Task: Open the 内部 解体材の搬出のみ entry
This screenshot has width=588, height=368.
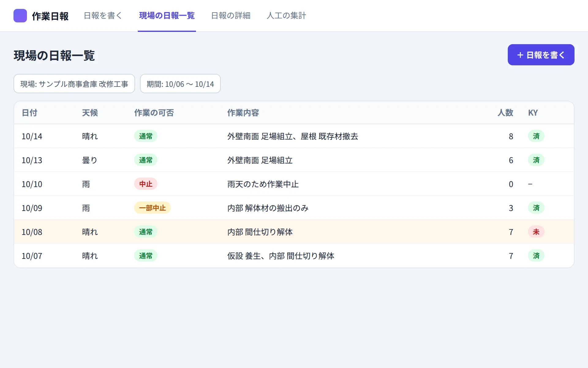Action: [x=268, y=208]
